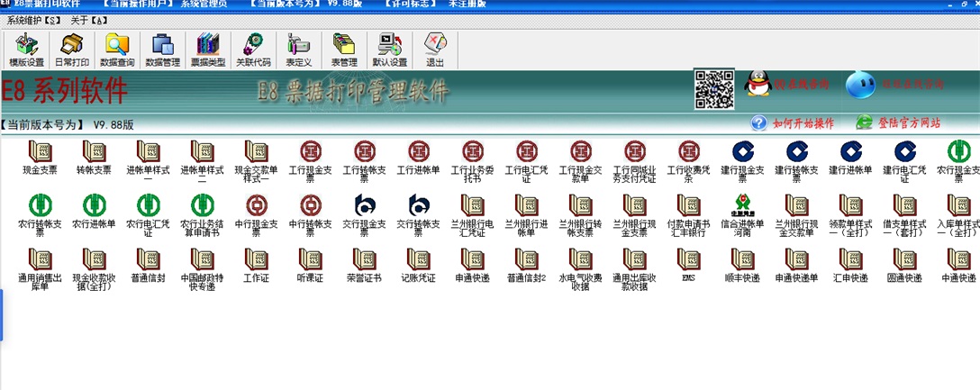Open the 登陆官方网站 link
This screenshot has width=980, height=390.
click(898, 122)
